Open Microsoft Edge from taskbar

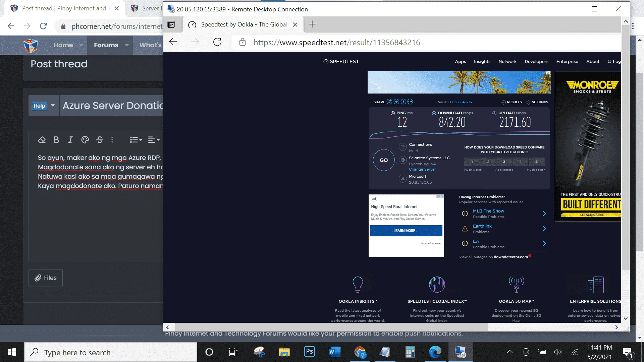(435, 352)
